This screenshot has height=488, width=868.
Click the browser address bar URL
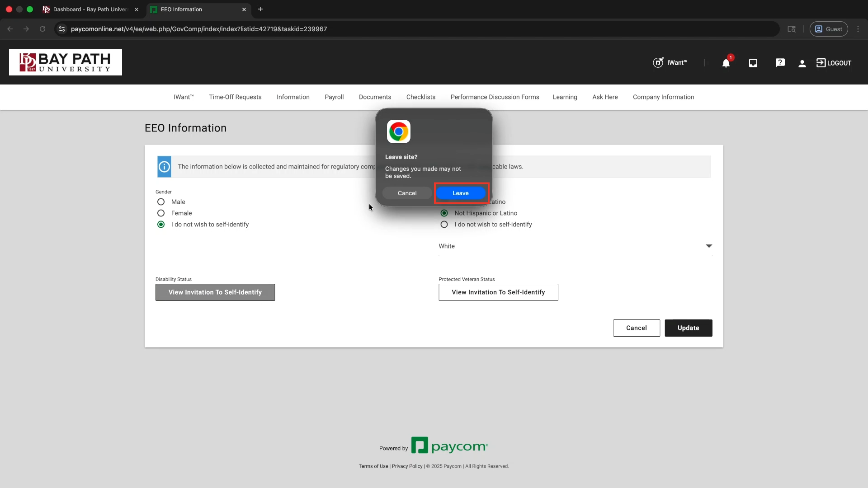[x=199, y=29]
